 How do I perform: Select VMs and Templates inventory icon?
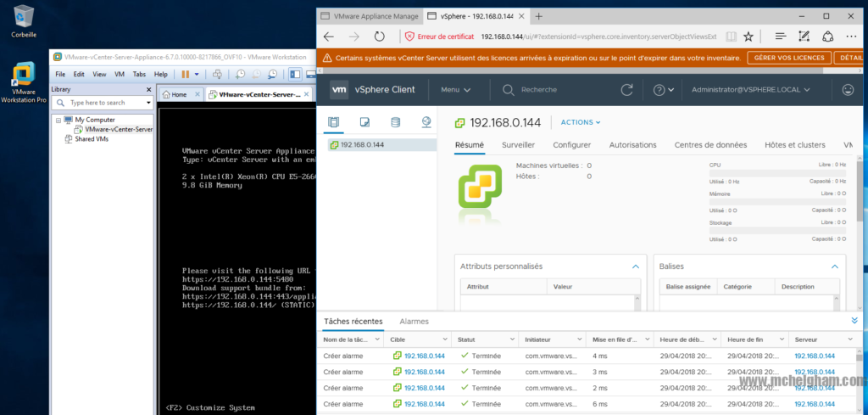click(x=364, y=122)
